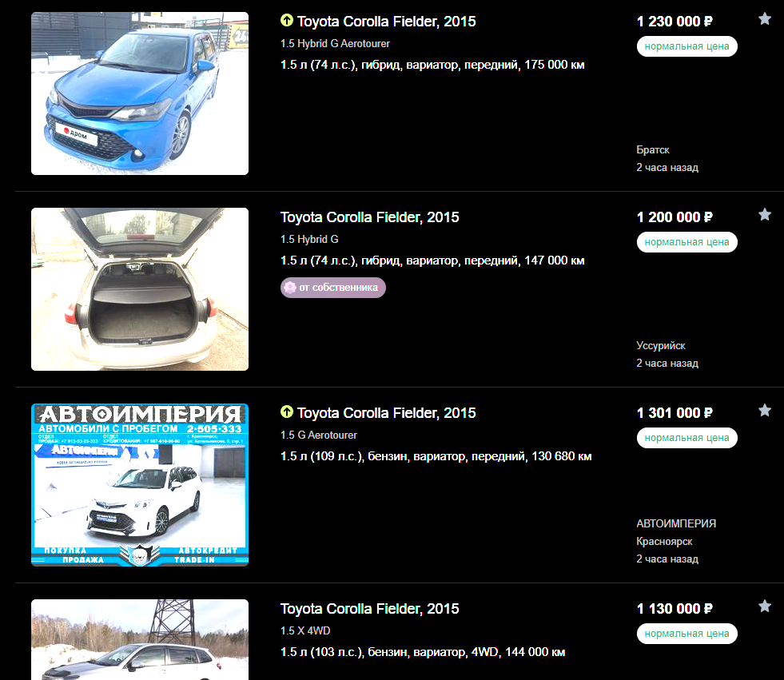Favorite the 1 230 000 ₽ listing star
784x680 pixels.
(765, 19)
